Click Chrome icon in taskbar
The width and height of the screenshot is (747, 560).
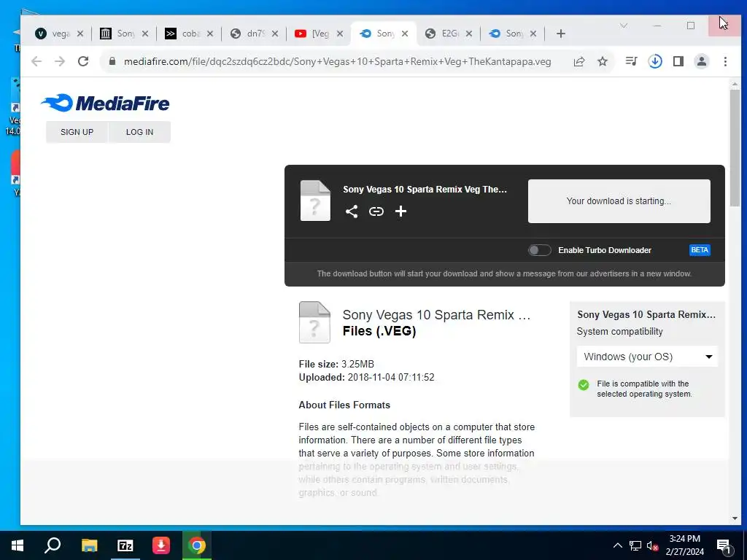point(197,545)
